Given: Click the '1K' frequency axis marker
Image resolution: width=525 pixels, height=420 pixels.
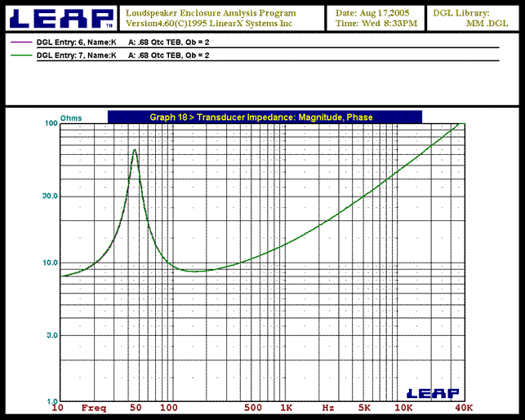Looking at the screenshot, I should pos(286,407).
